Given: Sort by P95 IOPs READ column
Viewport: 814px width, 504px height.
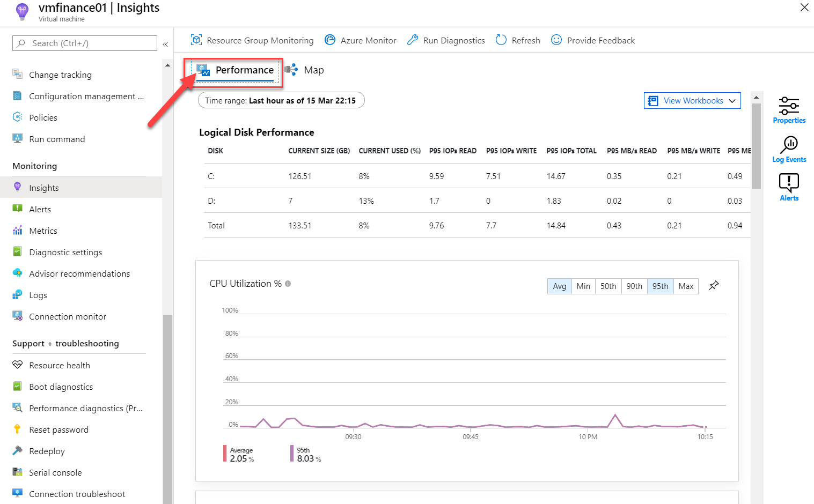Looking at the screenshot, I should (x=453, y=151).
